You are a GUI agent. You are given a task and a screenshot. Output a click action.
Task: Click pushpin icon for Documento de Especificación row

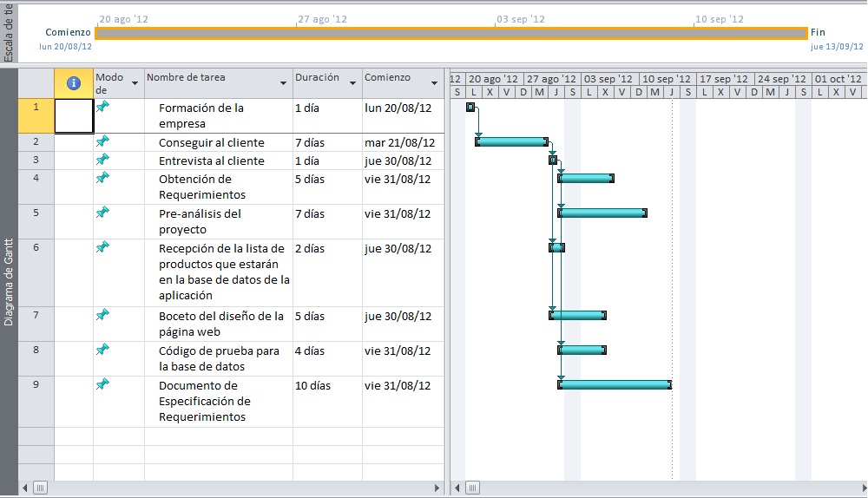[102, 384]
